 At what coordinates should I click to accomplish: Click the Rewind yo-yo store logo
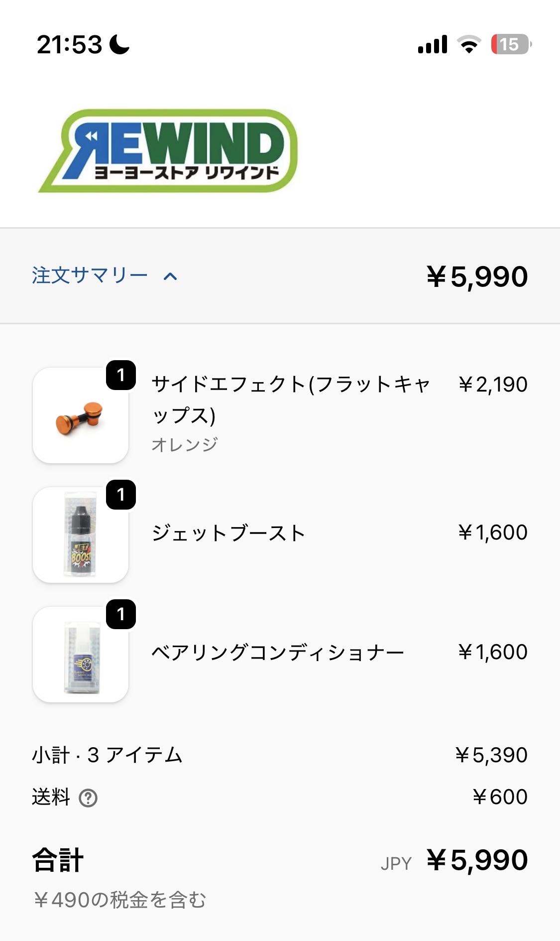click(x=168, y=150)
